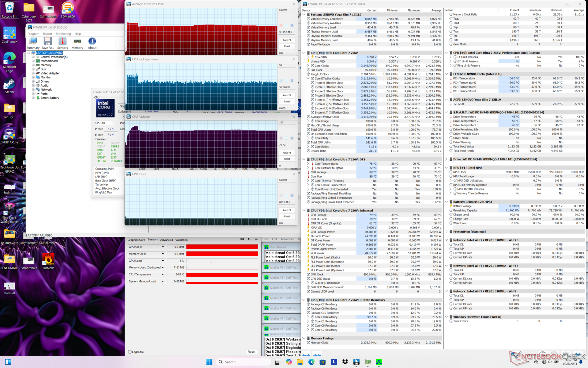
Task: Open the Monitoring menu in HWiNFO
Action: 63,34
